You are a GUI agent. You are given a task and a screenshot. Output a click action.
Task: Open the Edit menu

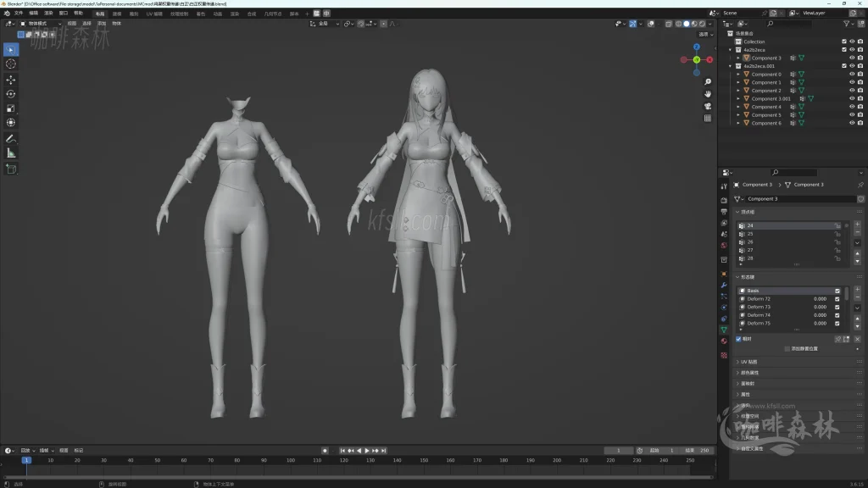click(x=33, y=14)
